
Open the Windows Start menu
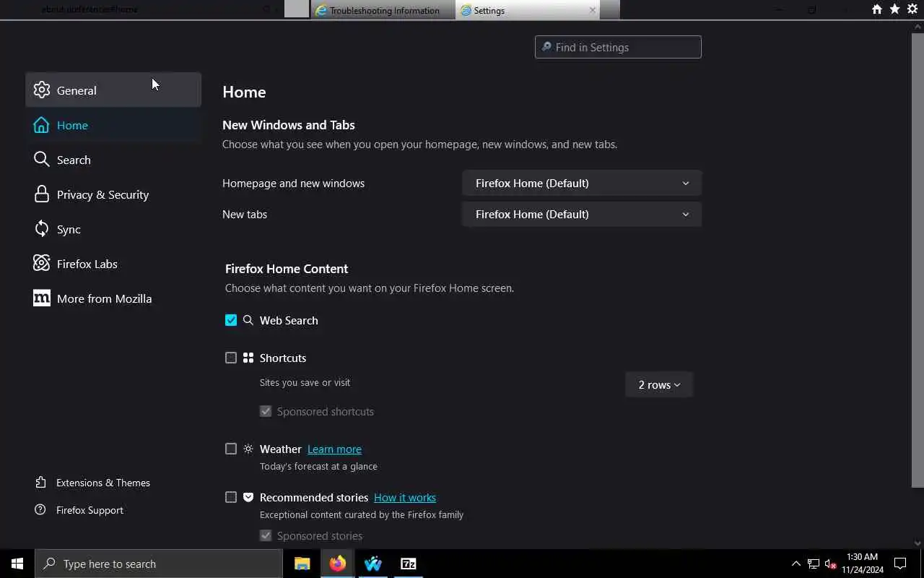(17, 564)
